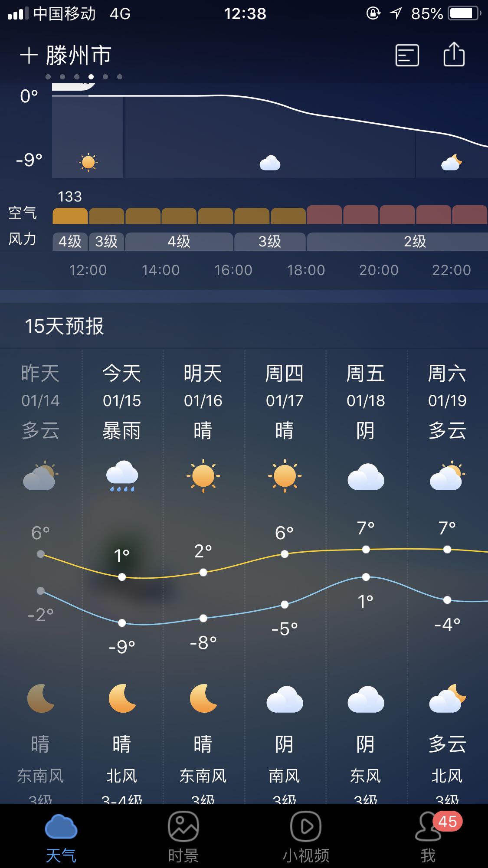Tap the share icon at top right
Viewport: 488px width, 868px height.
pos(454,55)
